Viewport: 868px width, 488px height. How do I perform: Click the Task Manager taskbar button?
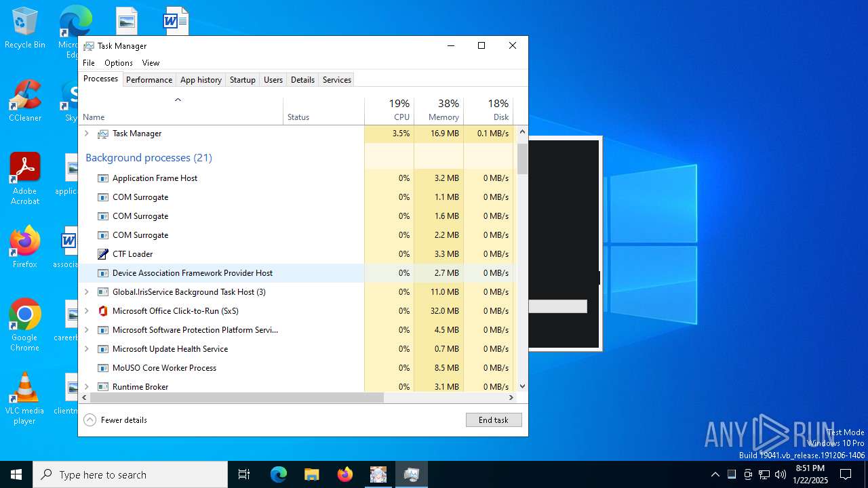click(x=411, y=474)
